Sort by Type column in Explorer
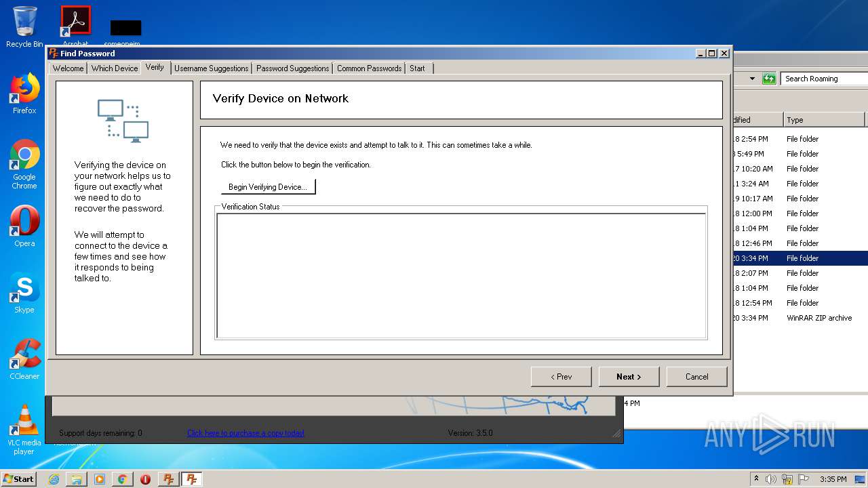Screen dimensions: 868x488 point(824,120)
